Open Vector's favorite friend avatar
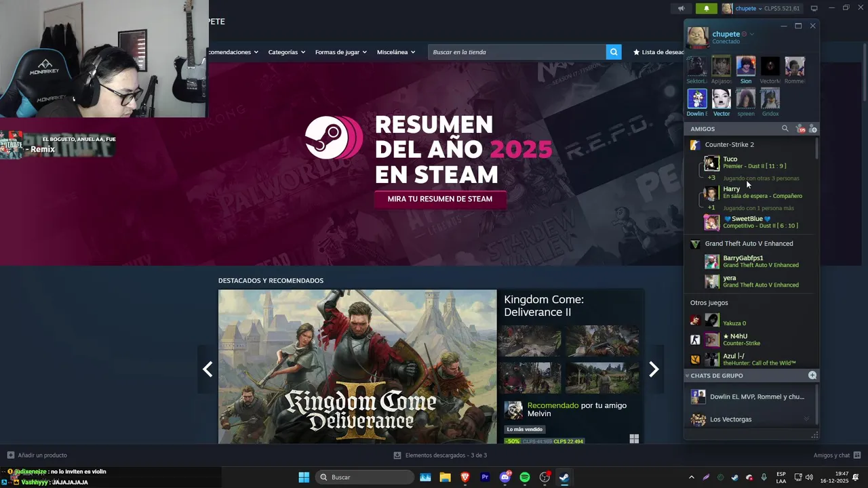 [x=722, y=98]
